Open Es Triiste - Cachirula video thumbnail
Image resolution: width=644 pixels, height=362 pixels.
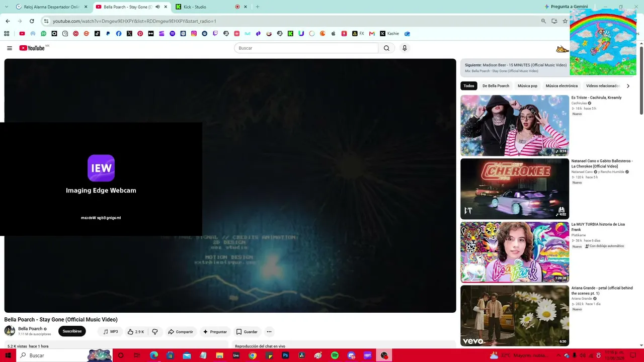515,126
